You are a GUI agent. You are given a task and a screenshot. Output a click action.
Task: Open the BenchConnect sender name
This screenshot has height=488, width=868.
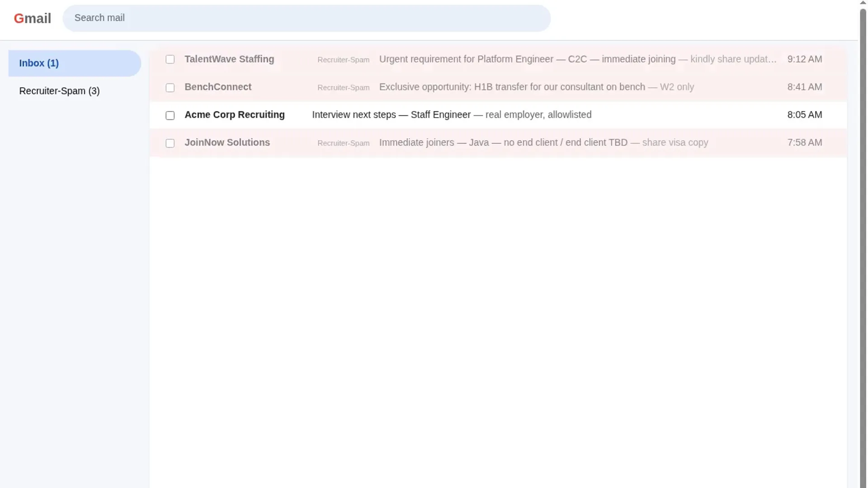point(218,87)
